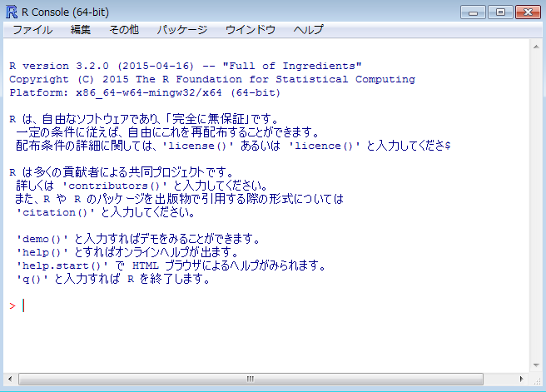The image size is (546, 392).
Task: Open the その他 menu
Action: pyautogui.click(x=124, y=30)
